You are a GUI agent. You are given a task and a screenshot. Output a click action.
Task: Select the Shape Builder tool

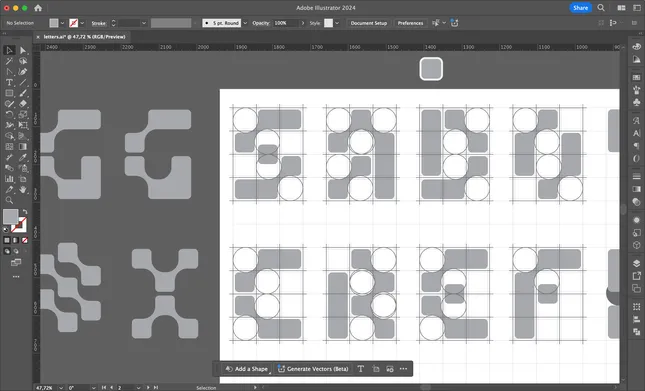click(x=9, y=136)
